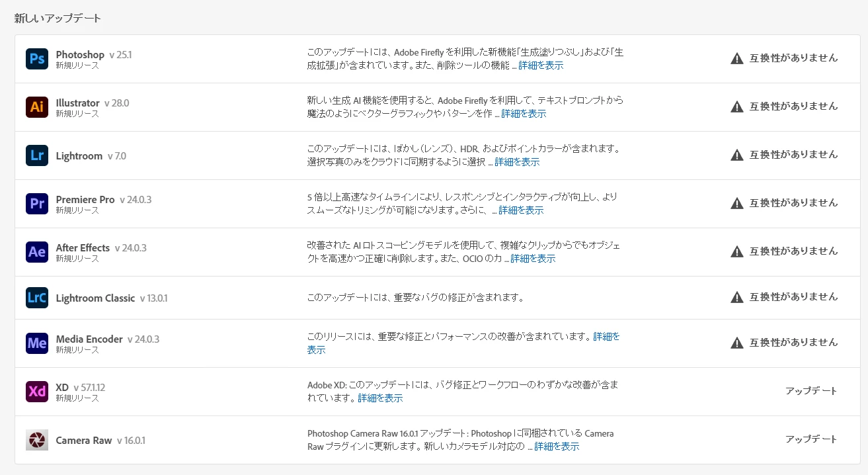Click 互換性がありません text in Lightroom Classic row
This screenshot has height=475, width=868.
click(793, 297)
